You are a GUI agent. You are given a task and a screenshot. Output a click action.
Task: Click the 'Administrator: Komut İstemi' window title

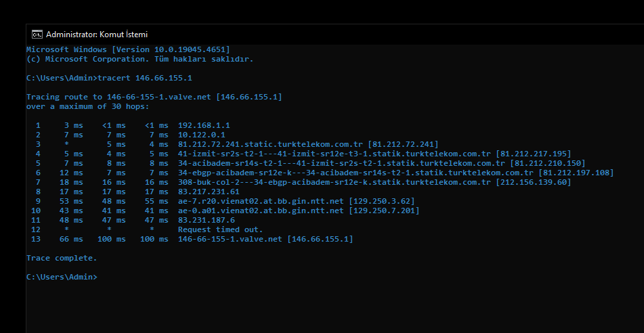click(x=97, y=34)
